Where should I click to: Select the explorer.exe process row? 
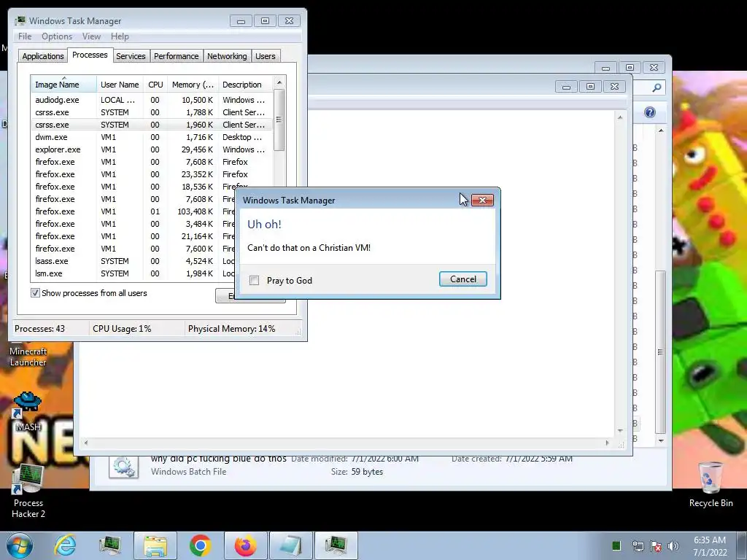tap(152, 149)
